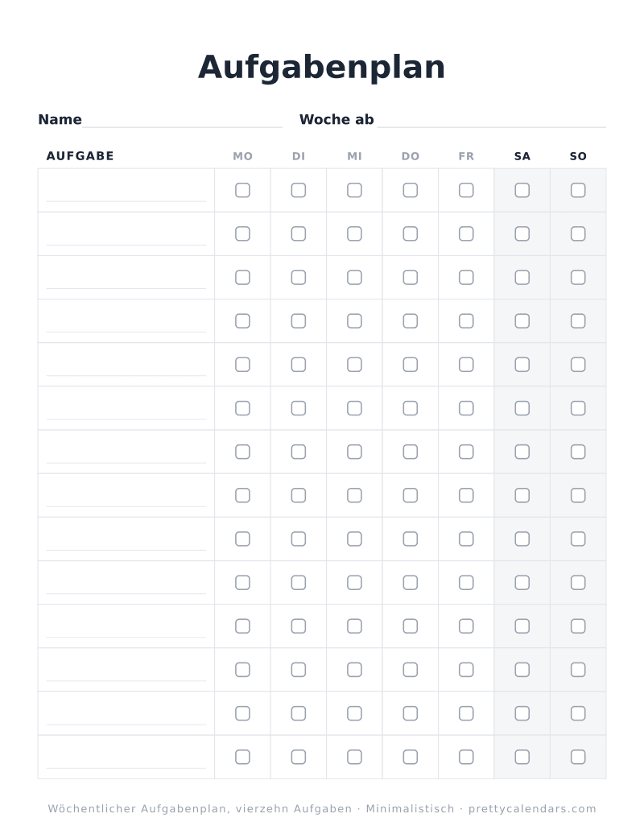The height and width of the screenshot is (834, 644).
Task: Tick the third row MI checkbox
Action: point(354,277)
